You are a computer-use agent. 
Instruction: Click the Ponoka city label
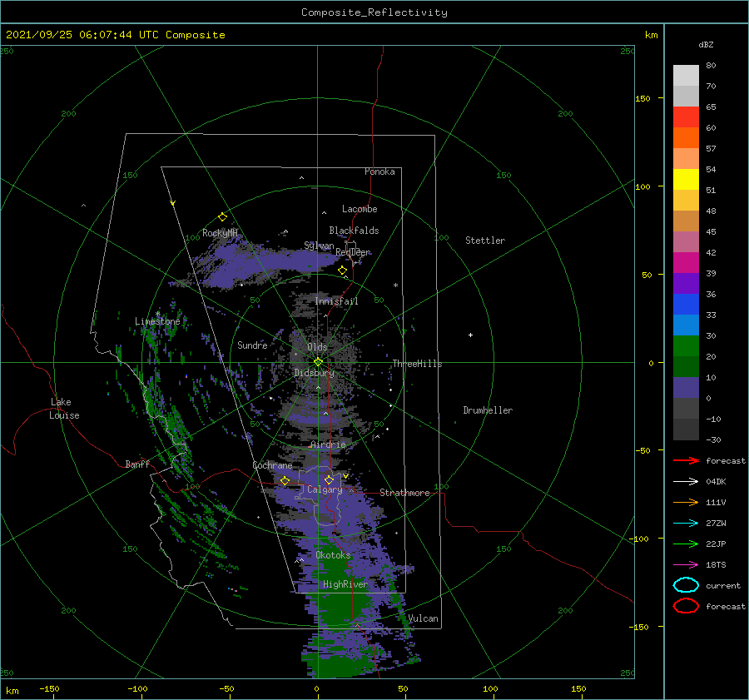coord(379,171)
